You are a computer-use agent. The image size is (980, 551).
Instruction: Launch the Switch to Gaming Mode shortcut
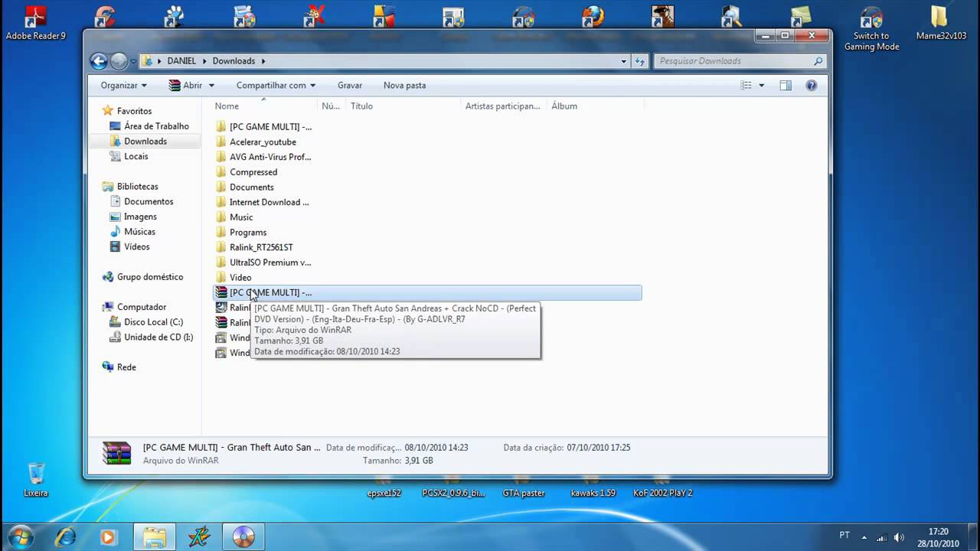(871, 28)
